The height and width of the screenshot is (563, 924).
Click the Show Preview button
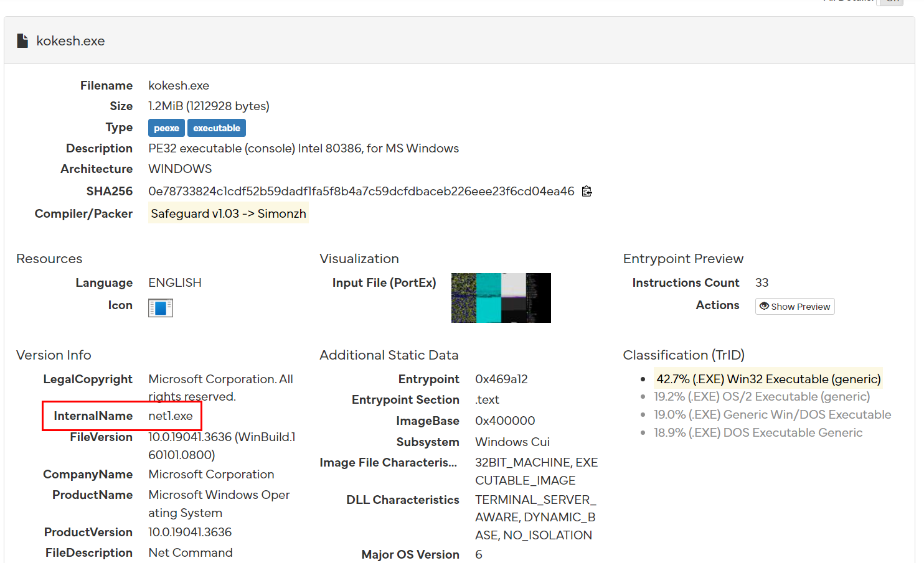(x=794, y=307)
